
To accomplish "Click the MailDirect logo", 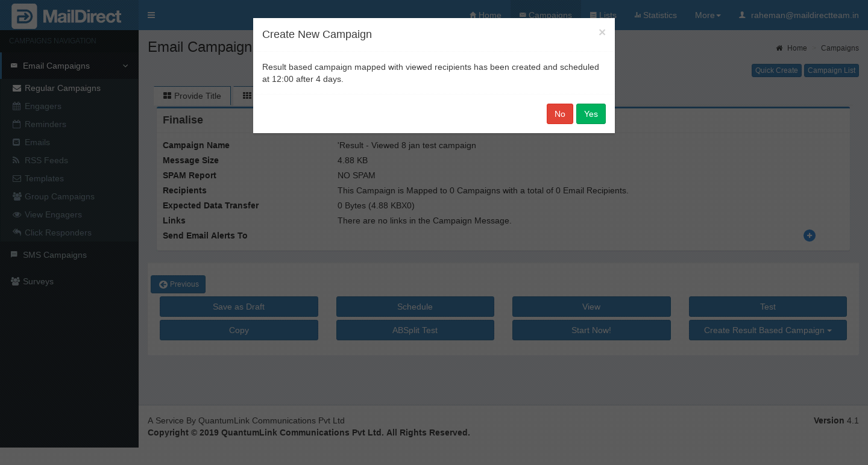I will (67, 16).
